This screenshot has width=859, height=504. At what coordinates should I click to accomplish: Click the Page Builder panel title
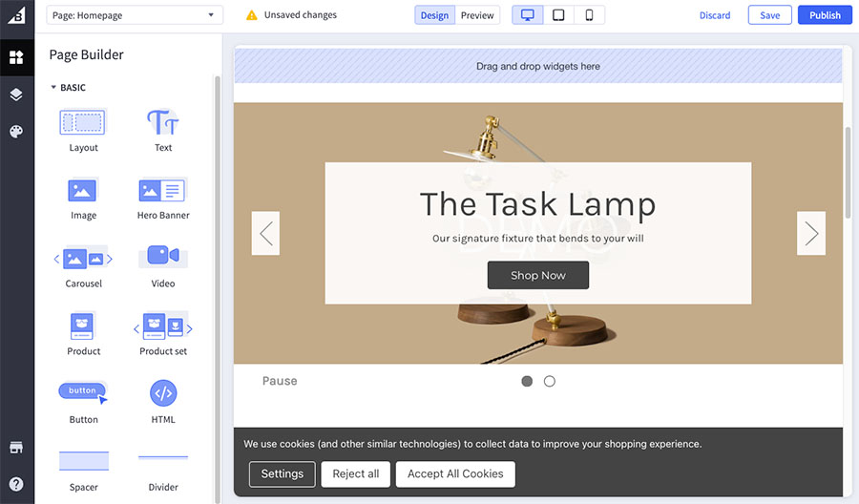87,54
